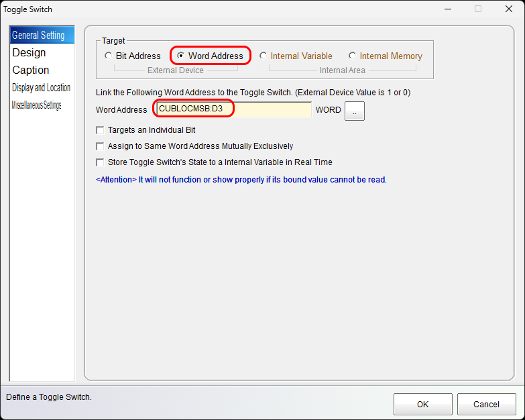Choose the Word Address target option
The width and height of the screenshot is (525, 420).
[181, 56]
